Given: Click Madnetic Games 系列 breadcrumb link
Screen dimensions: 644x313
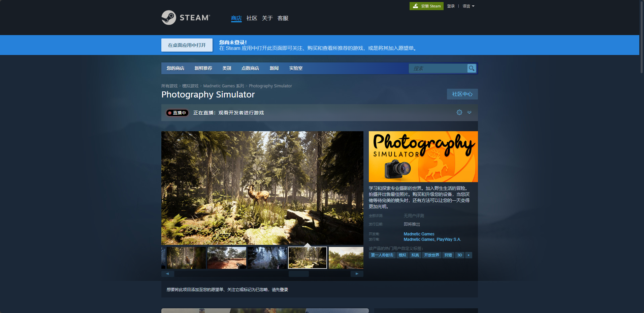Looking at the screenshot, I should tap(224, 86).
